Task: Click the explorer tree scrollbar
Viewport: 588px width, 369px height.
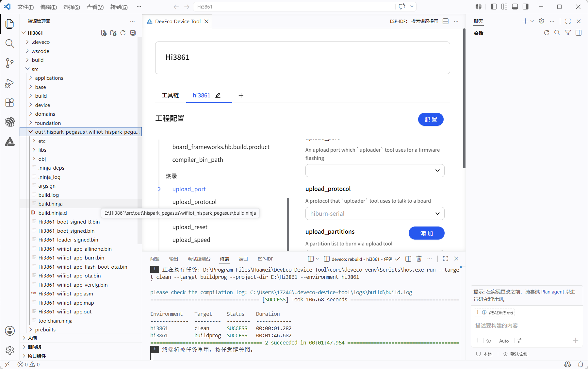Action: pyautogui.click(x=139, y=141)
